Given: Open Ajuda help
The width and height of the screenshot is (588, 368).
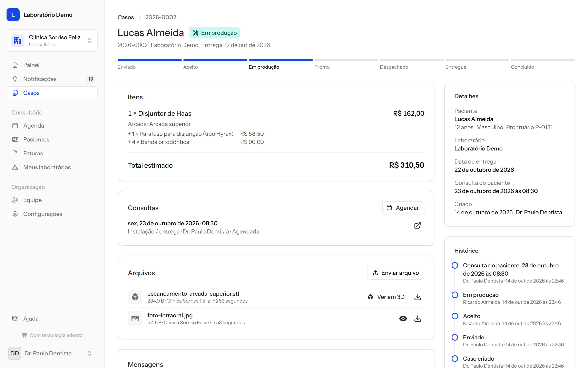Looking at the screenshot, I should point(52,318).
